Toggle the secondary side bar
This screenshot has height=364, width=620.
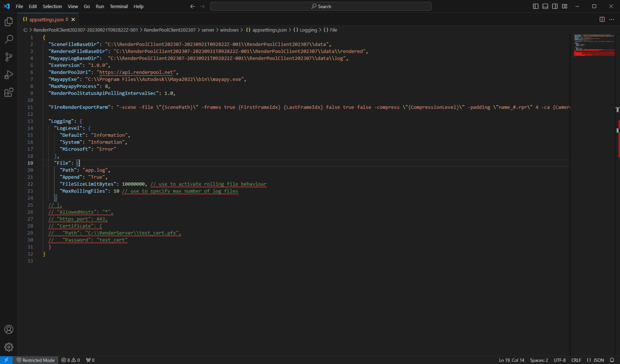click(554, 6)
